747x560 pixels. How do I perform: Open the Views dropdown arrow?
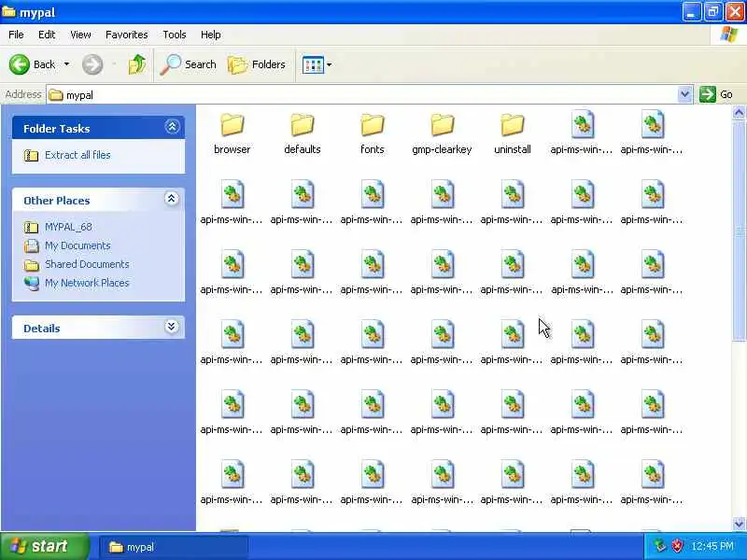pyautogui.click(x=330, y=64)
